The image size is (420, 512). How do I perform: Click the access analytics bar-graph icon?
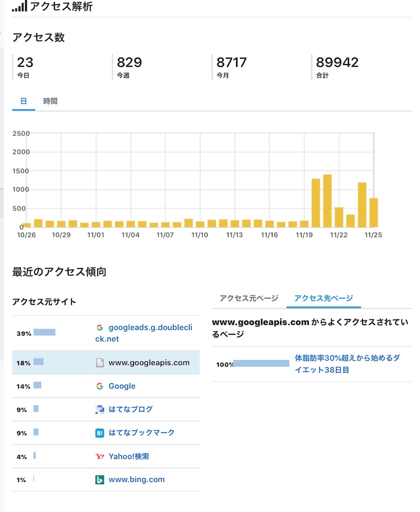19,6
